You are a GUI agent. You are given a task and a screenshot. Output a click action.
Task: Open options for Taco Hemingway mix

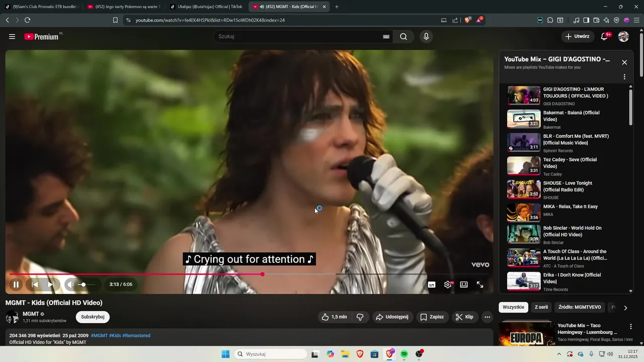point(630,327)
